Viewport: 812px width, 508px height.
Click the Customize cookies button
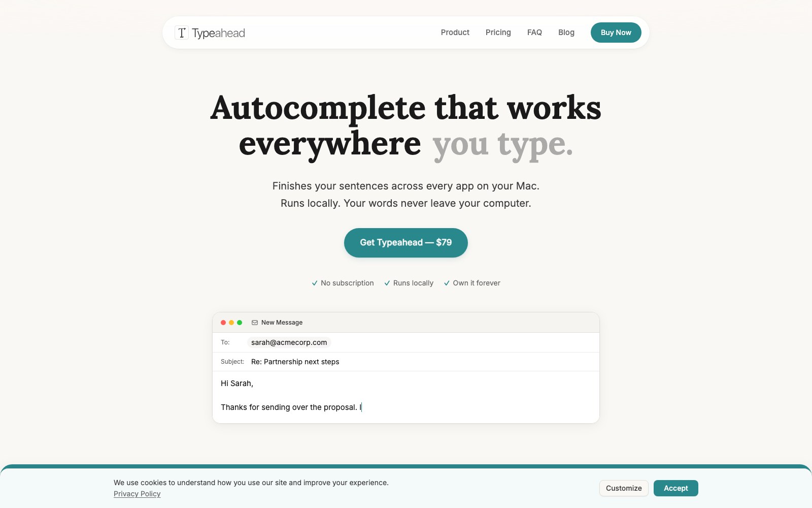[x=624, y=488]
